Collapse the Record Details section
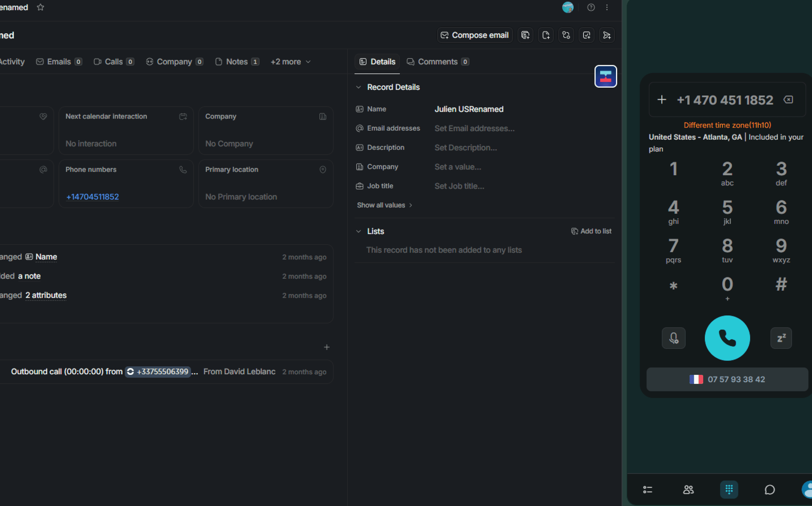 359,87
